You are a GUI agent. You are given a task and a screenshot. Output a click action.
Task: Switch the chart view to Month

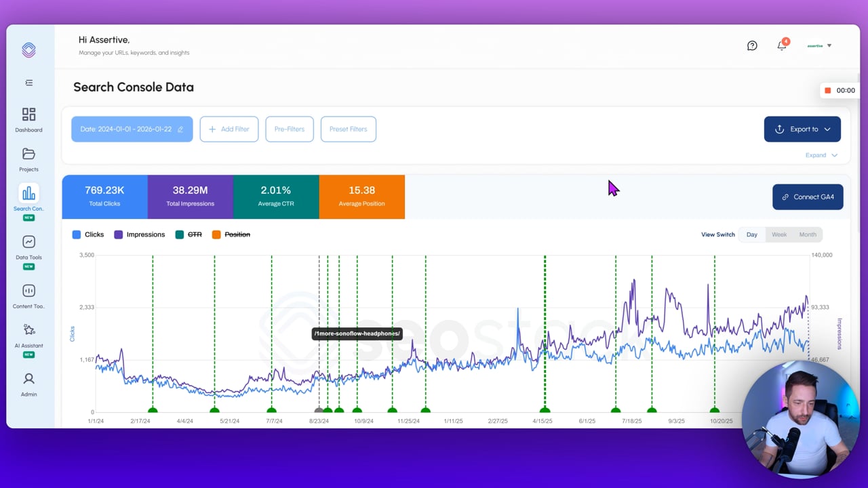pyautogui.click(x=808, y=235)
